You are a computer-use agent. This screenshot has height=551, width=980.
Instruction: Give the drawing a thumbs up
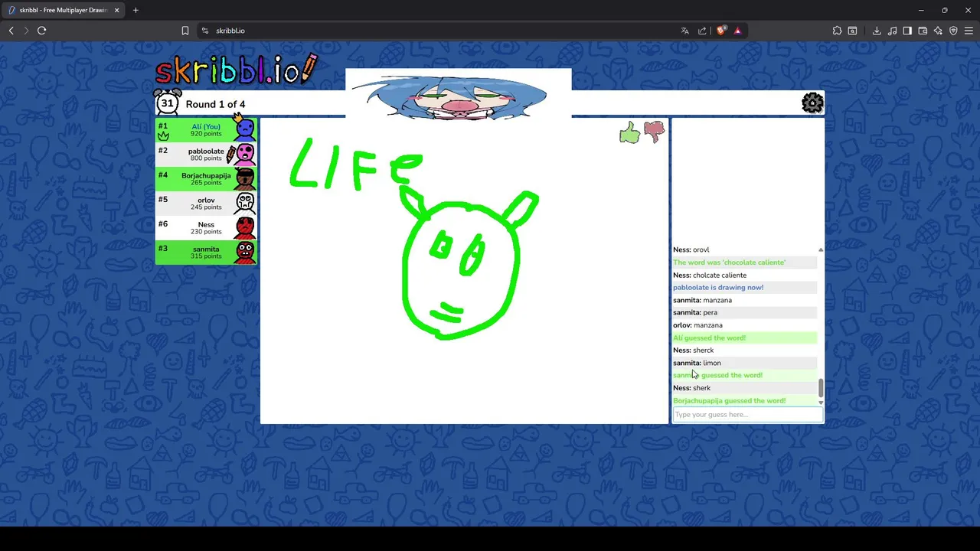tap(629, 133)
